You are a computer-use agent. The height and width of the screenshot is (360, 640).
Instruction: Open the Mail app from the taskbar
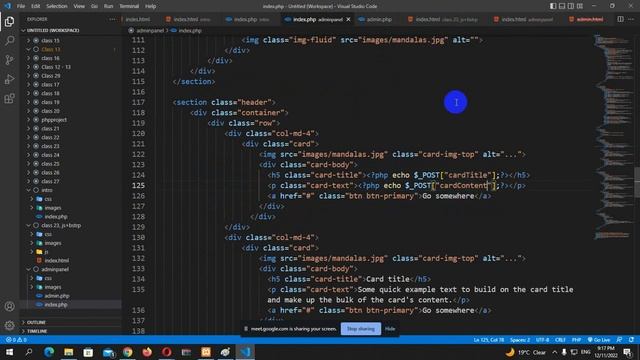[108, 352]
